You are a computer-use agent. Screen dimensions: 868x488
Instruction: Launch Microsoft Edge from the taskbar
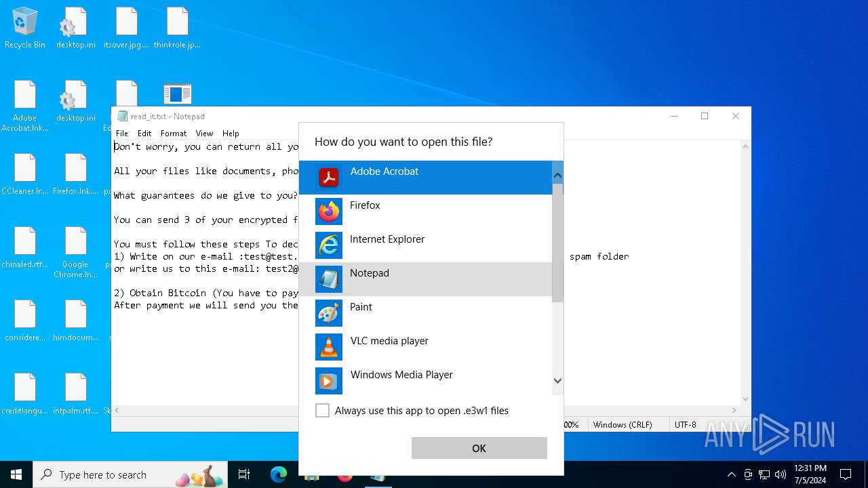[279, 474]
